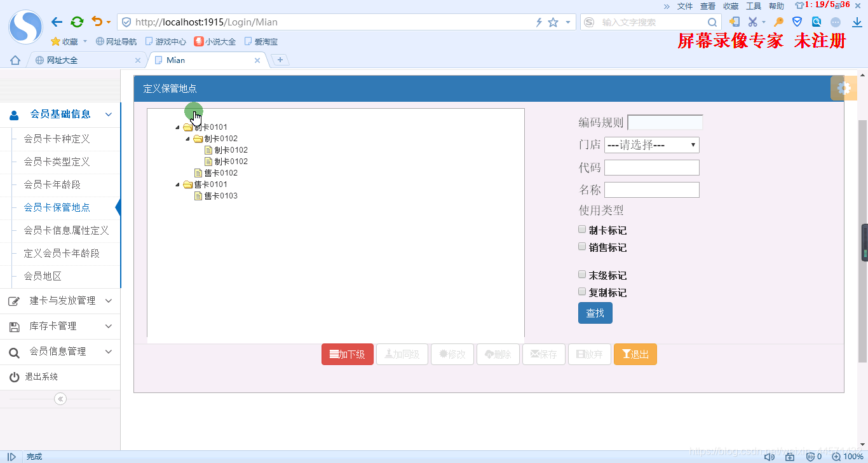Check the 末级标记 checkbox
Screen dimensions: 868x463
582,274
